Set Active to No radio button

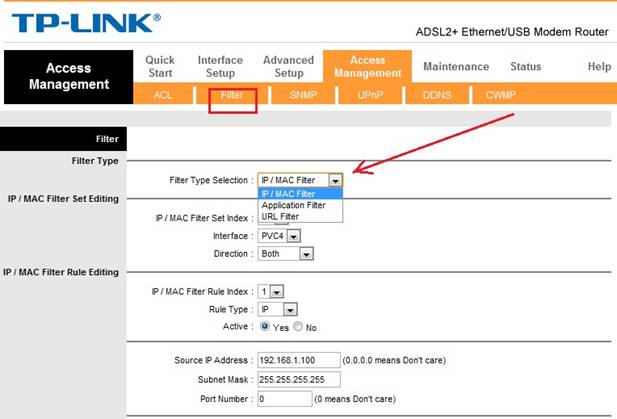click(x=298, y=327)
